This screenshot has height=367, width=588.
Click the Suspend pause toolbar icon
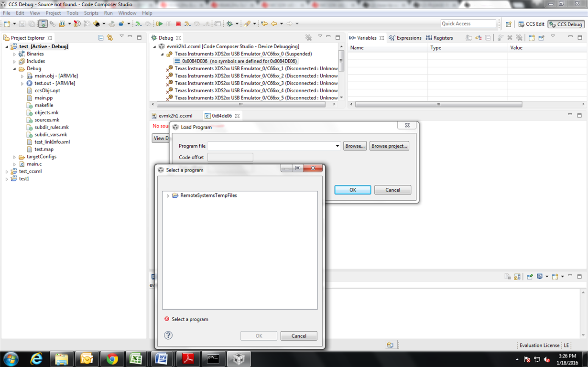(x=169, y=23)
